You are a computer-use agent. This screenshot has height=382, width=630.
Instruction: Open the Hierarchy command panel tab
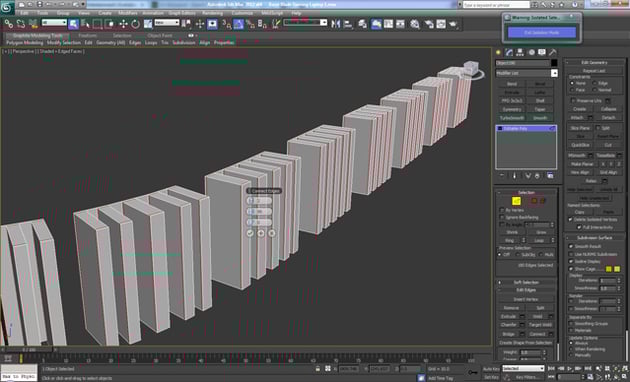520,52
